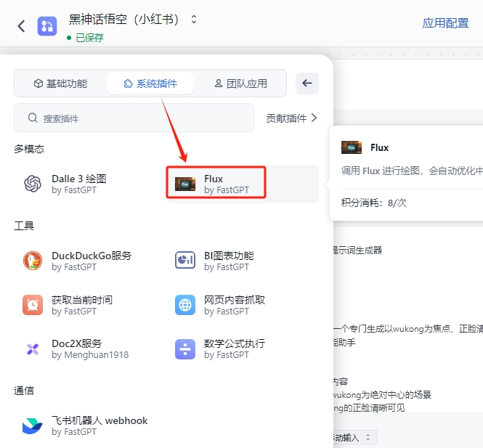Screen dimensions: 483x448
Task: Click the app title 黑神话悟空 (小红书)
Action: [123, 20]
